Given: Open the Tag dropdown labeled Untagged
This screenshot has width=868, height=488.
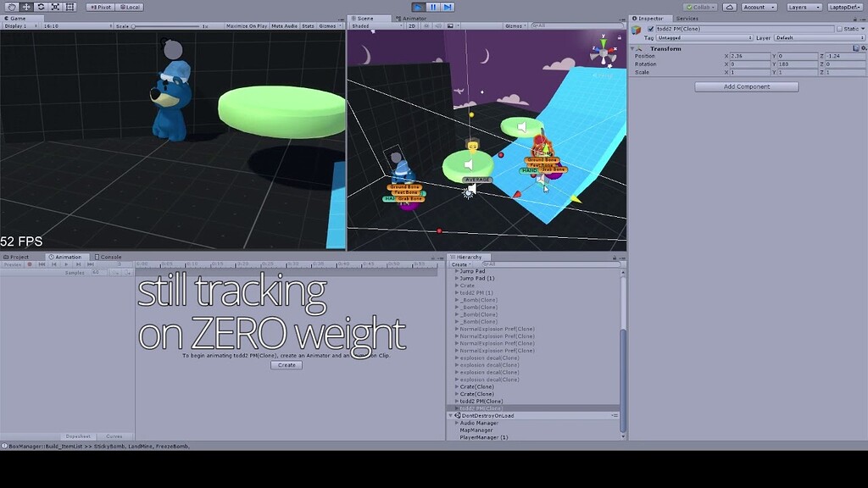Looking at the screenshot, I should pos(704,37).
